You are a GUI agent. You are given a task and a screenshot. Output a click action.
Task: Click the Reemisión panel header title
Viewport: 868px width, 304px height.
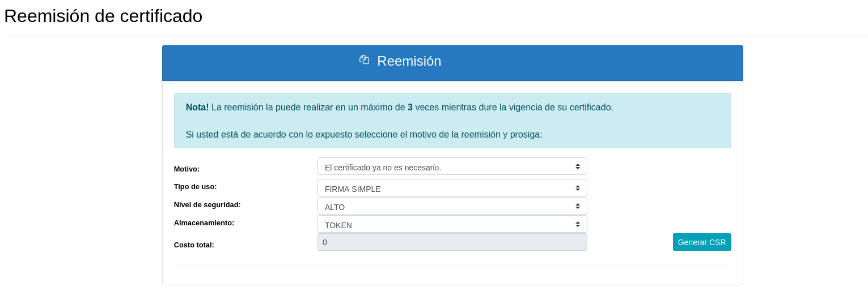[x=409, y=61]
